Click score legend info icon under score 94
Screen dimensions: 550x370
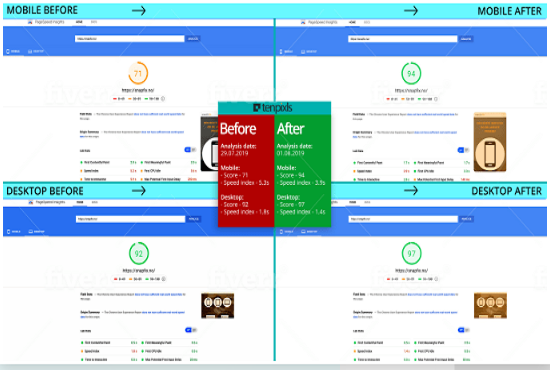436,99
